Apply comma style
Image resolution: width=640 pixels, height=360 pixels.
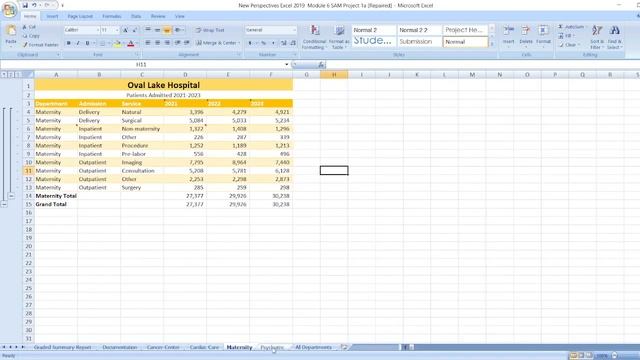(x=273, y=43)
